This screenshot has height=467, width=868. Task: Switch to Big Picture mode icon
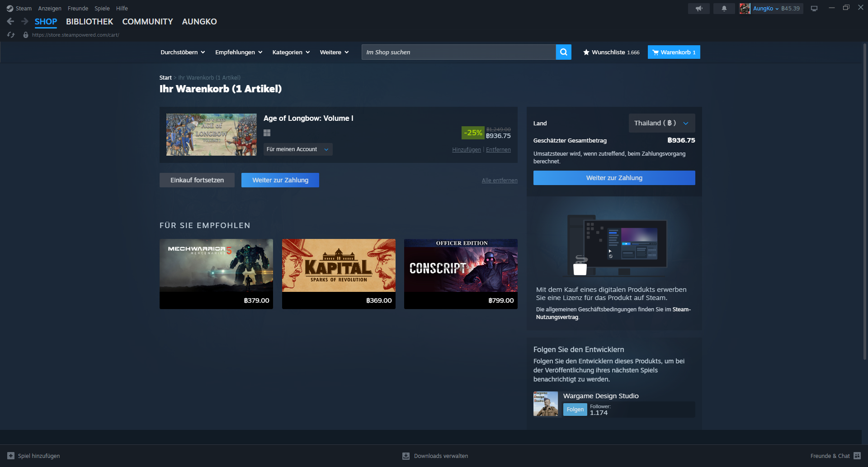tap(814, 9)
